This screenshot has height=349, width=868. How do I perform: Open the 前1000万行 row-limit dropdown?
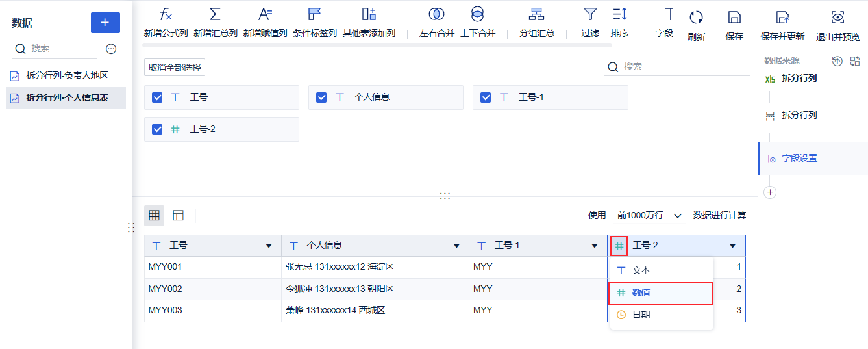(x=651, y=215)
